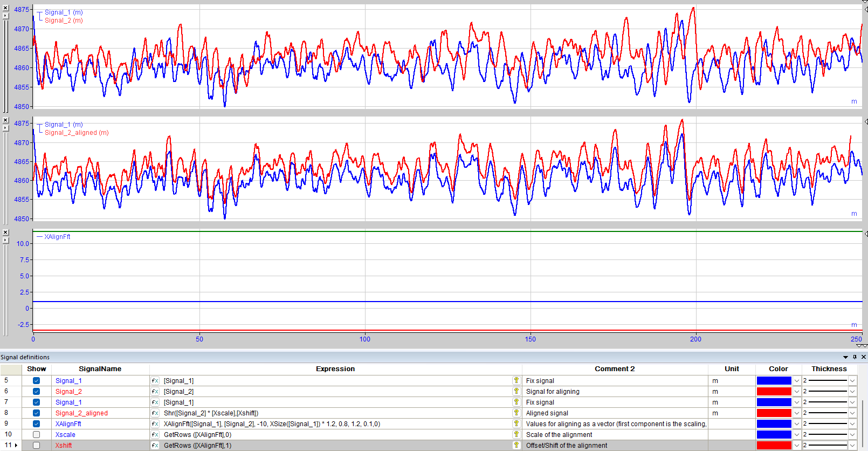Click the SignalName column header
Viewport: 868px width, 451px height.
pos(100,369)
